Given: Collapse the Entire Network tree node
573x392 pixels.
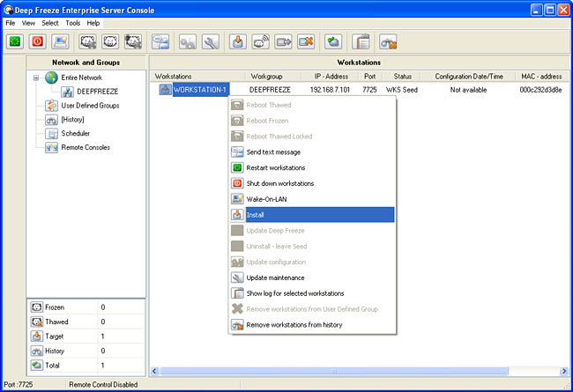Looking at the screenshot, I should 36,78.
